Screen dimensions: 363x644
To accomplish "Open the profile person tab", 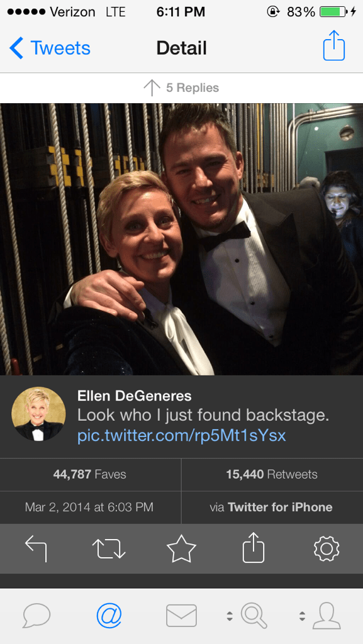I will pyautogui.click(x=327, y=616).
